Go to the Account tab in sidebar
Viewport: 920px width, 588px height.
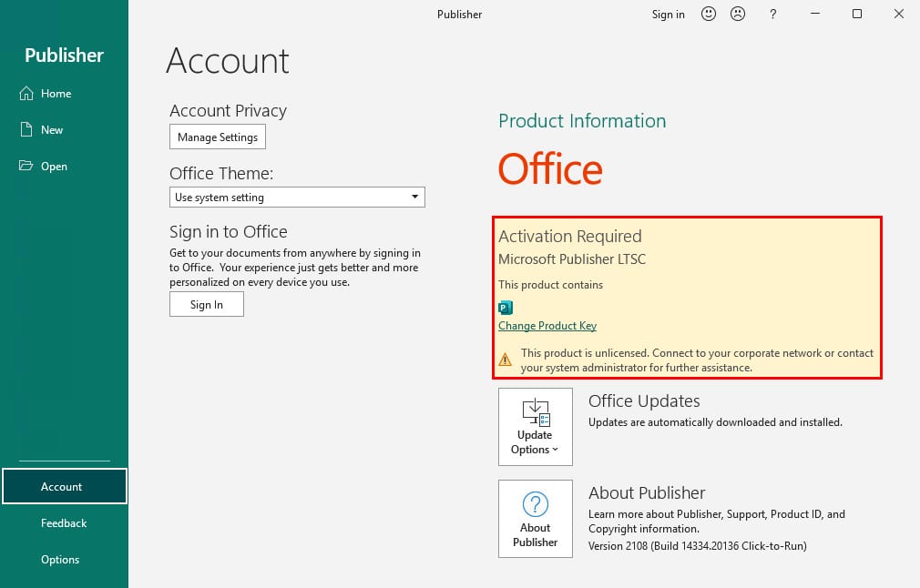pyautogui.click(x=65, y=487)
